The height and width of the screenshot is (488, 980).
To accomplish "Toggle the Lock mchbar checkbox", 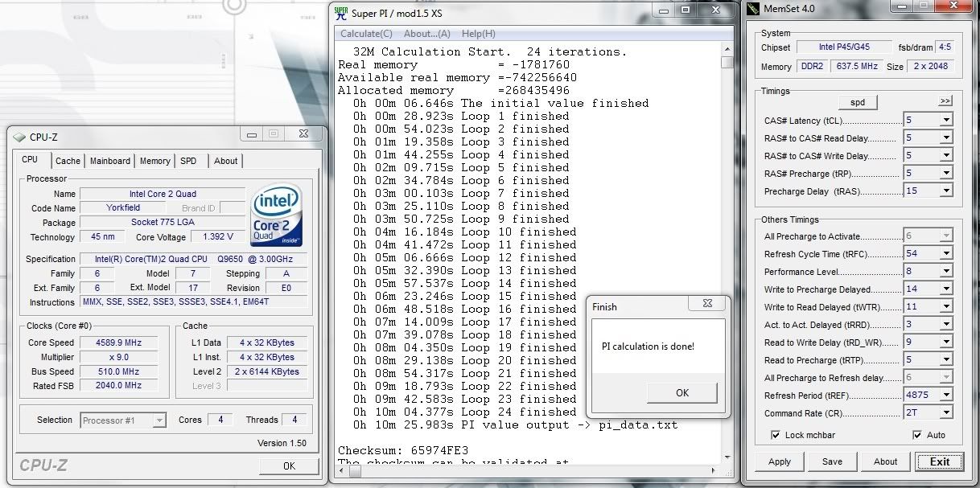I will pyautogui.click(x=775, y=435).
